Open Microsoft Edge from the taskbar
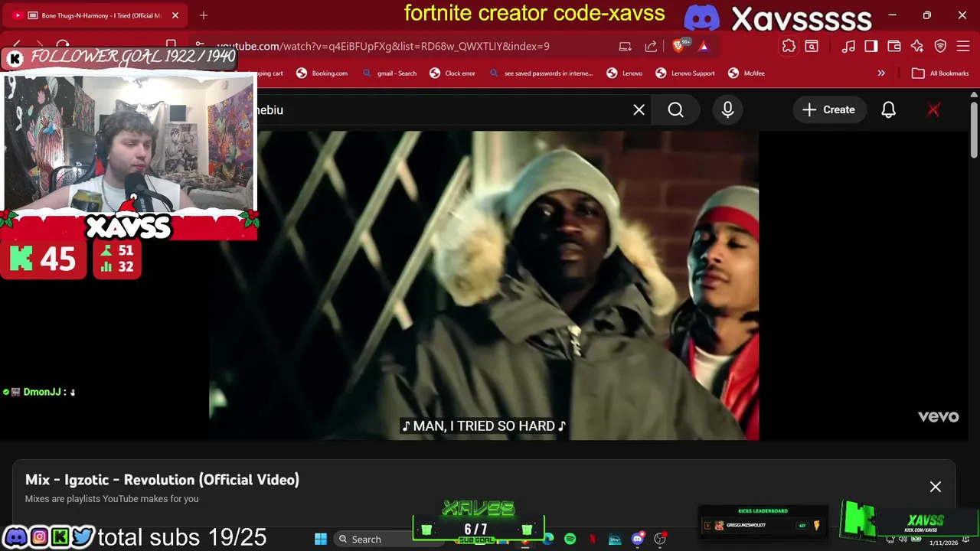This screenshot has width=980, height=551. (548, 539)
